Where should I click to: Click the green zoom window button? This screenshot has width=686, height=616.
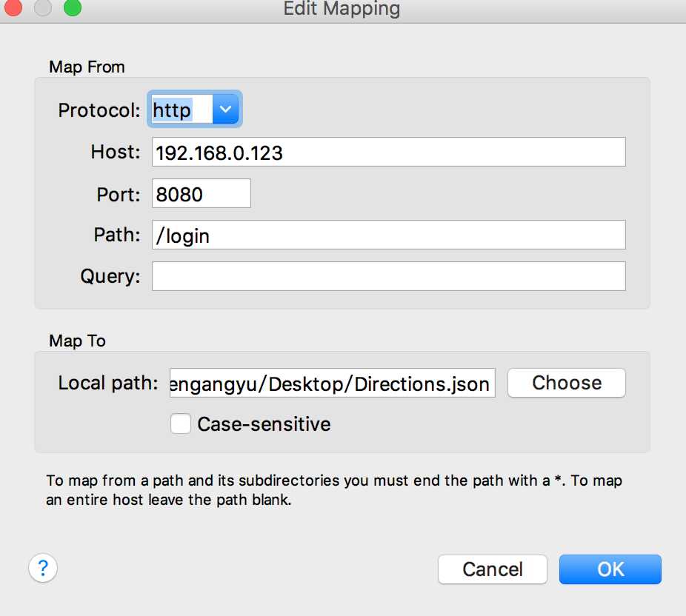point(72,6)
